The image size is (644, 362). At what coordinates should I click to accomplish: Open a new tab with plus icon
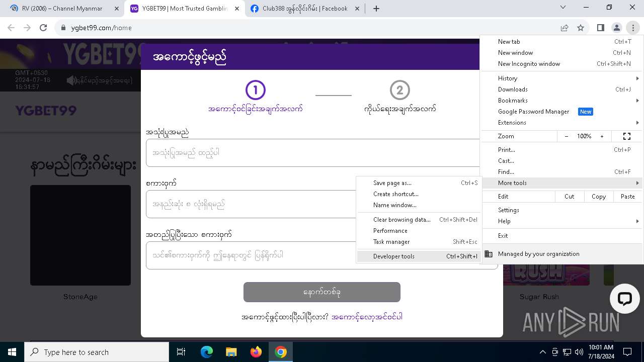[x=376, y=9]
